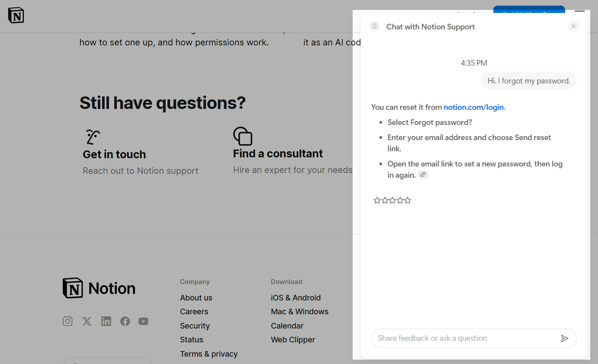Open the Get in touch link
This screenshot has width=598, height=364.
114,154
